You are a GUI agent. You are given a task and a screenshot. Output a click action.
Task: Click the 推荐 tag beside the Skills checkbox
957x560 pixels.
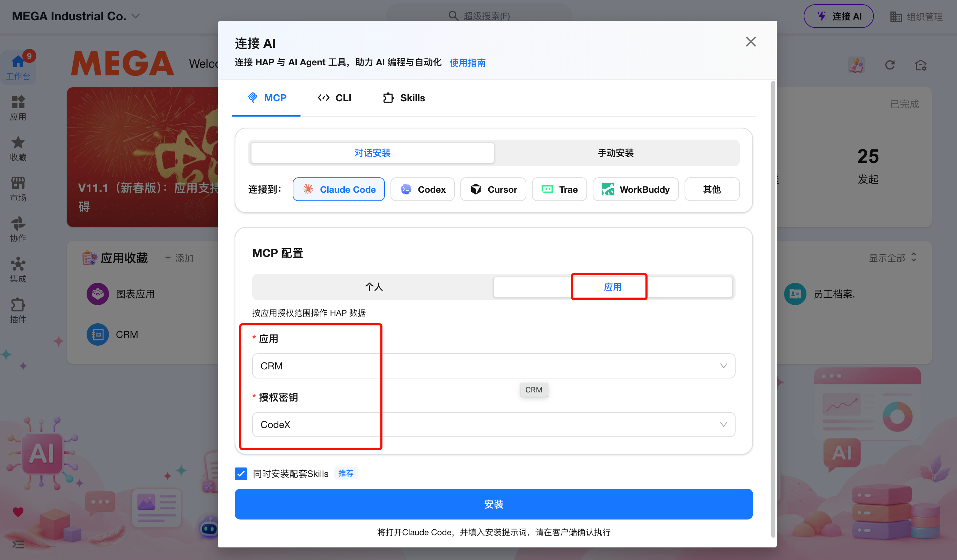click(x=345, y=473)
